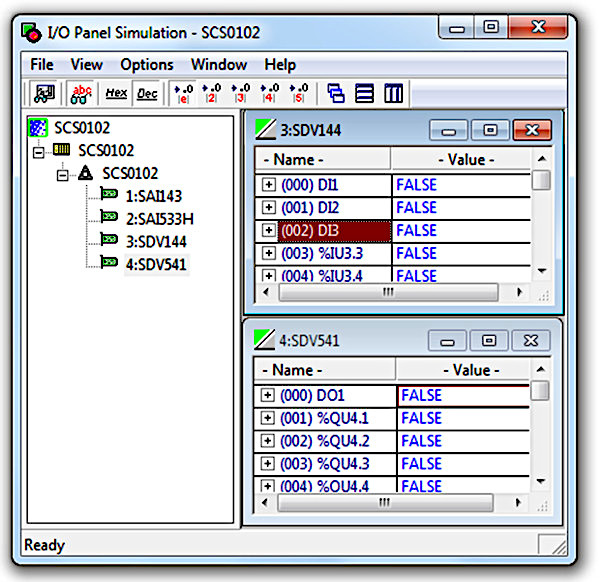This screenshot has height=582, width=600.
Task: Click the green card icon of 3:SDV144
Action: click(109, 240)
